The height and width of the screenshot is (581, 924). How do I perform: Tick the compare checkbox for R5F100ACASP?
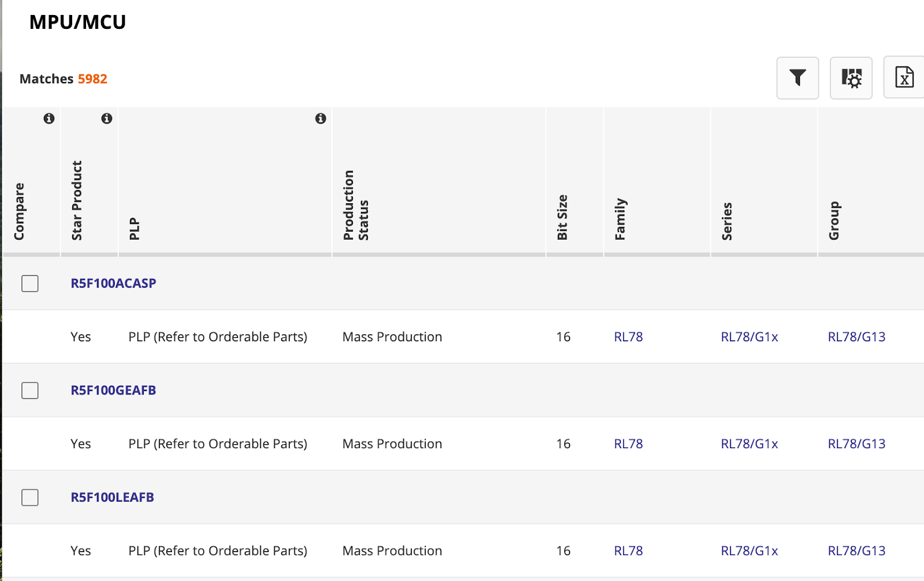[x=30, y=284]
